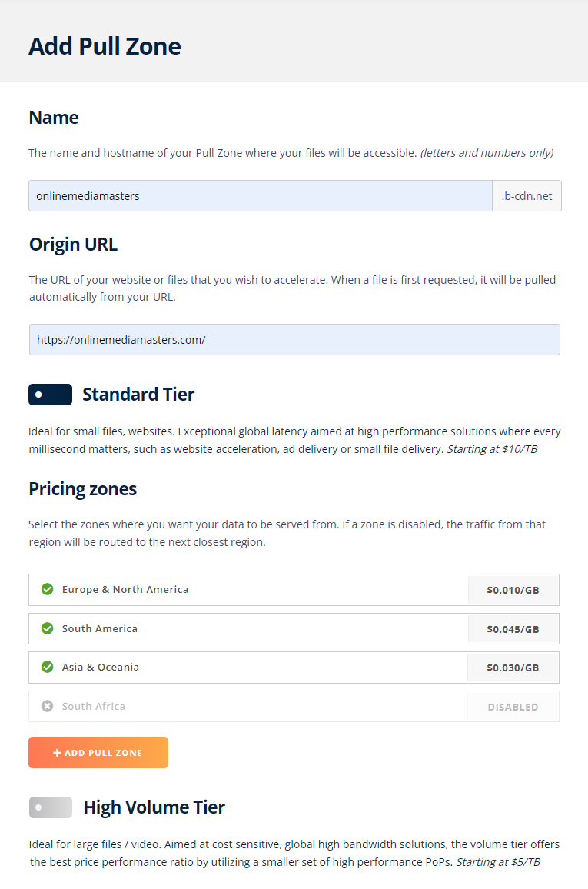Click the green check icon for South America
This screenshot has height=889, width=588.
coord(48,628)
